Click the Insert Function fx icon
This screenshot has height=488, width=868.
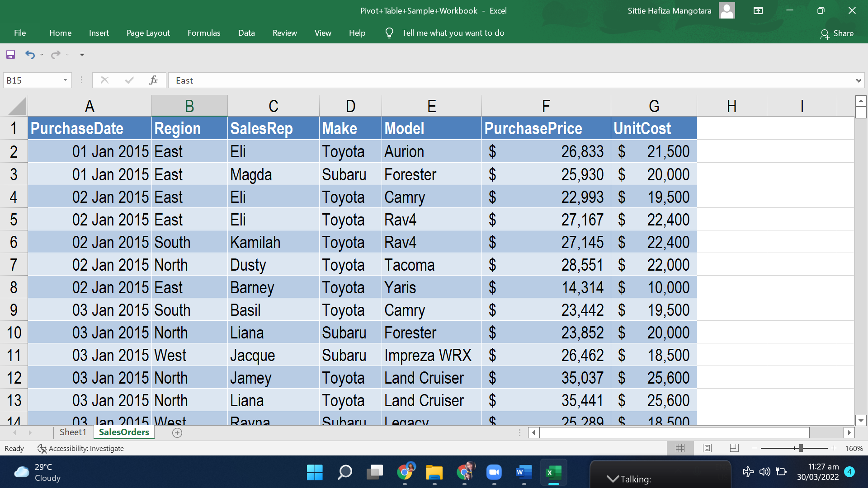153,80
